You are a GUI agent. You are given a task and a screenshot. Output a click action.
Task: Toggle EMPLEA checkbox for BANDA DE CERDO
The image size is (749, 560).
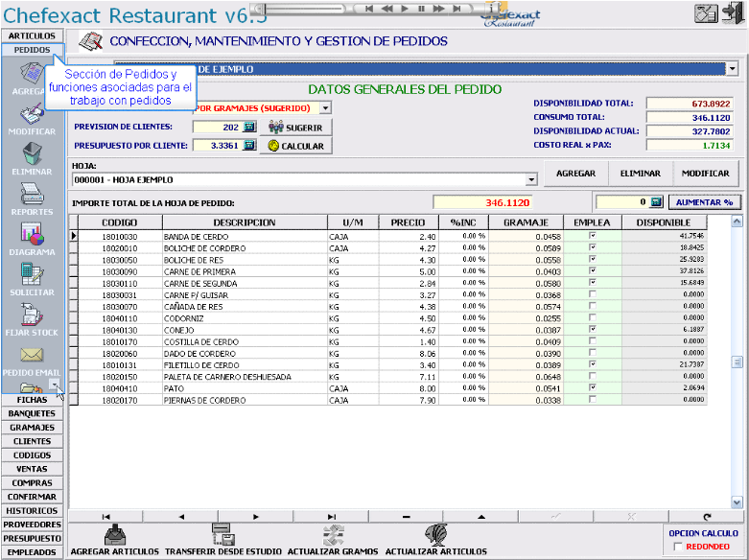pyautogui.click(x=593, y=236)
